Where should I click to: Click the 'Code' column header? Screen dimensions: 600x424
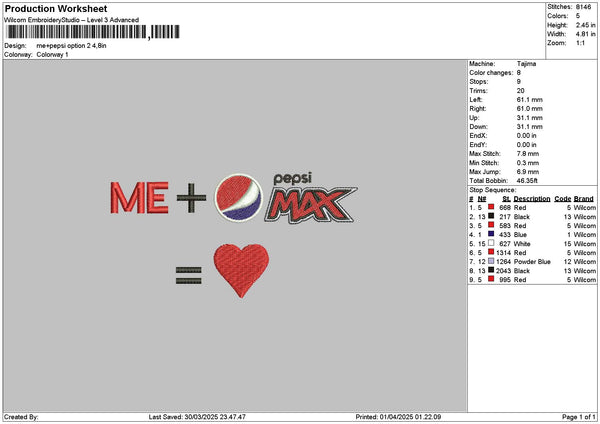(x=562, y=199)
